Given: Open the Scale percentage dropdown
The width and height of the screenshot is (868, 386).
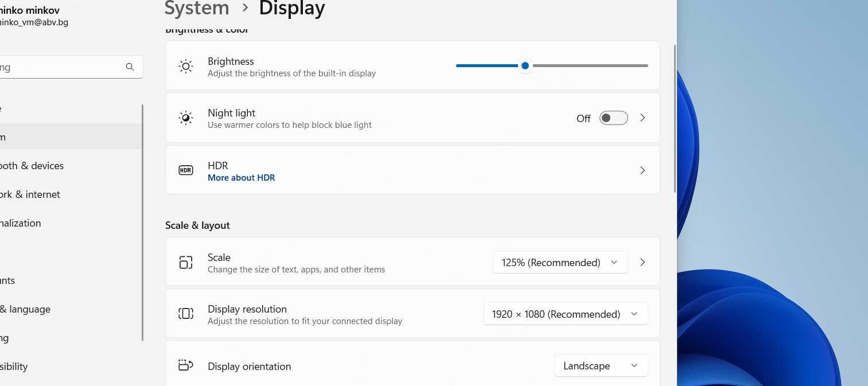Looking at the screenshot, I should tap(560, 262).
